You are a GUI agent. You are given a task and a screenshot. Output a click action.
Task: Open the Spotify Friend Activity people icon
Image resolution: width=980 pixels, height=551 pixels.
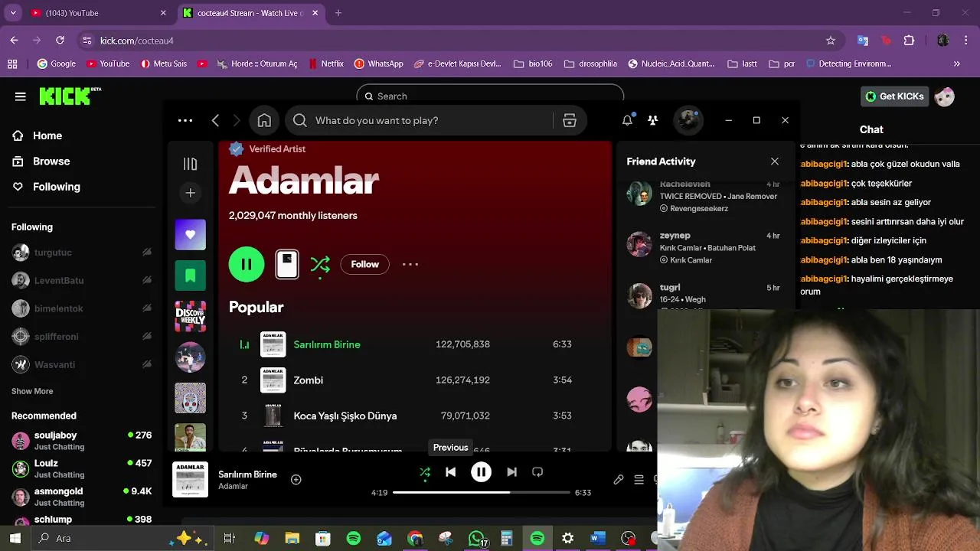click(652, 120)
